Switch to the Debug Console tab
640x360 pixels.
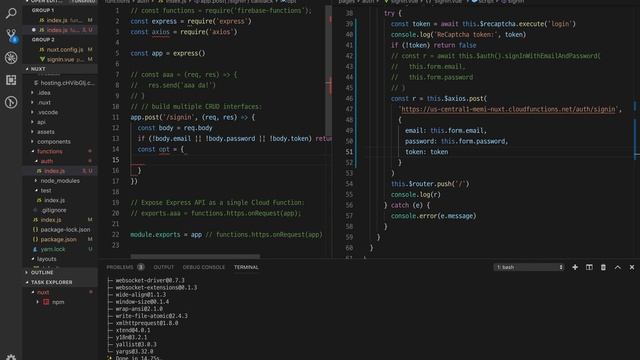coord(204,267)
